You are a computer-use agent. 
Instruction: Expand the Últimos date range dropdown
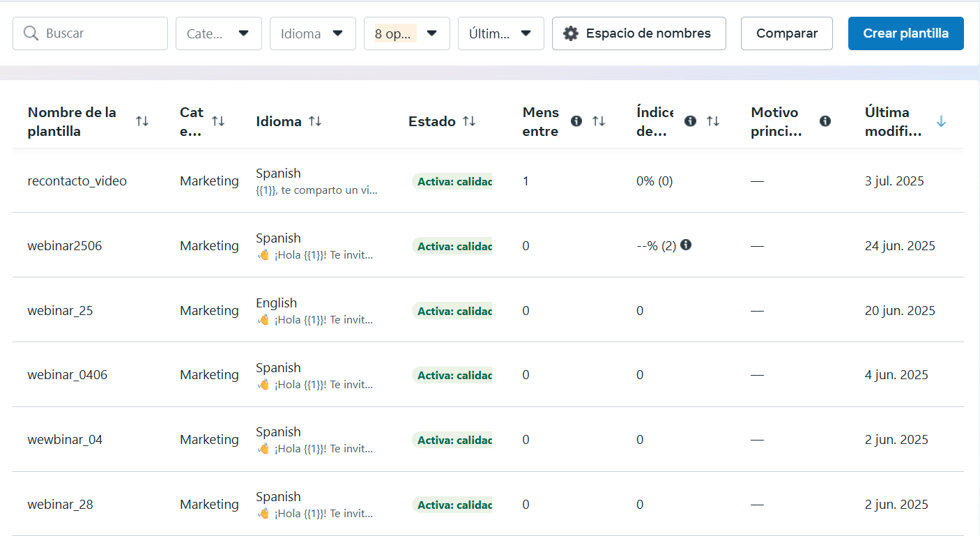(x=500, y=33)
